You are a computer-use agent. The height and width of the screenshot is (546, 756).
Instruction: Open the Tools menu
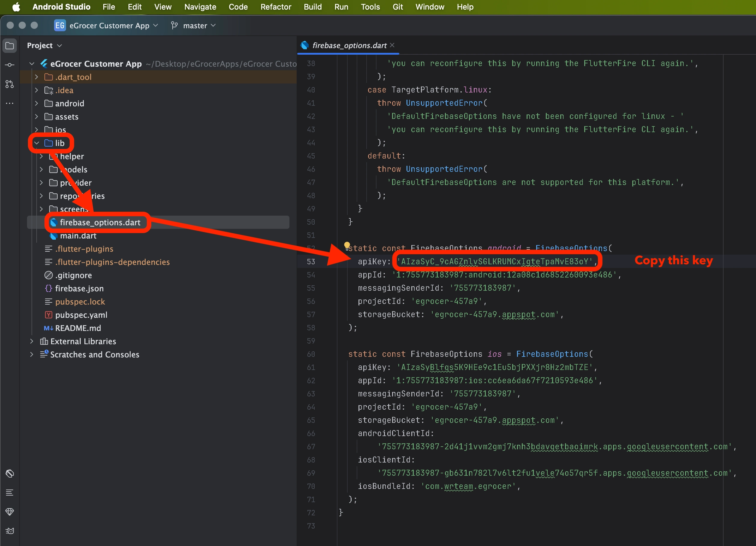tap(370, 7)
